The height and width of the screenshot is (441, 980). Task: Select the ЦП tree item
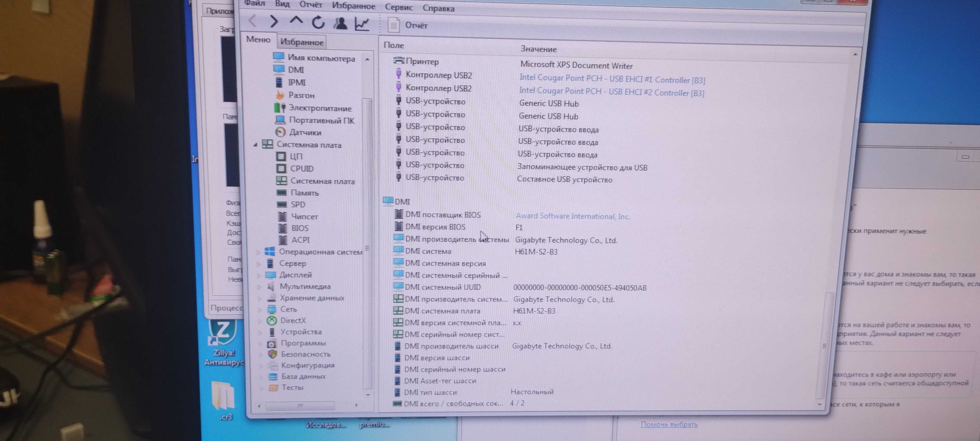tap(289, 156)
